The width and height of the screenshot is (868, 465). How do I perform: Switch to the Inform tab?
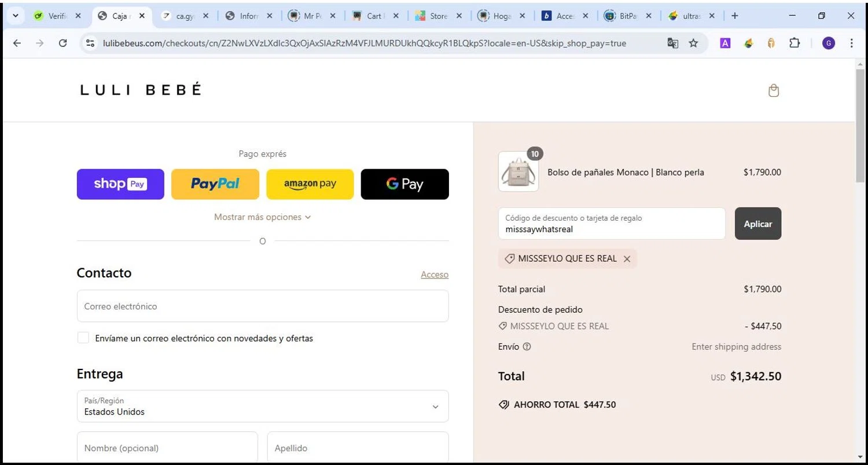click(x=248, y=16)
